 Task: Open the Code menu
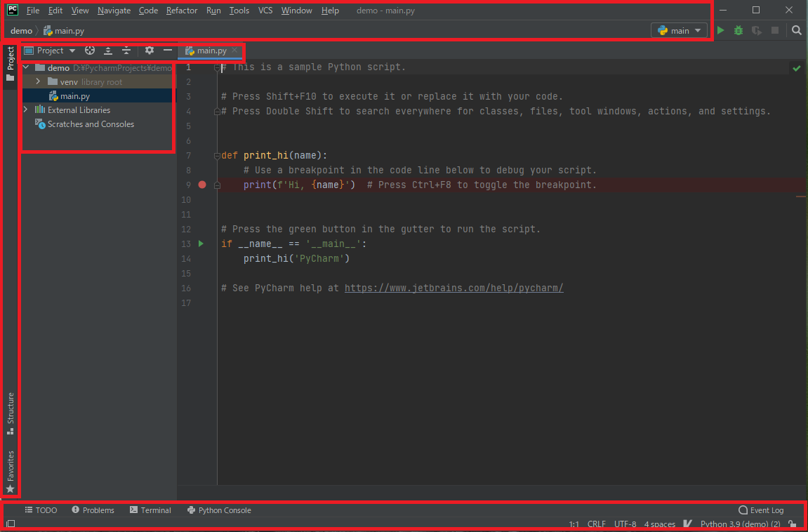tap(148, 11)
